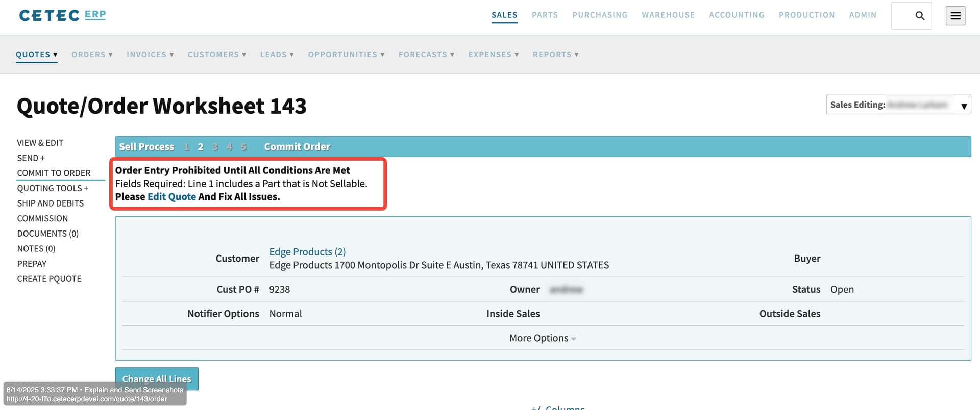Open the Accounting module
980x410 pixels.
[736, 15]
